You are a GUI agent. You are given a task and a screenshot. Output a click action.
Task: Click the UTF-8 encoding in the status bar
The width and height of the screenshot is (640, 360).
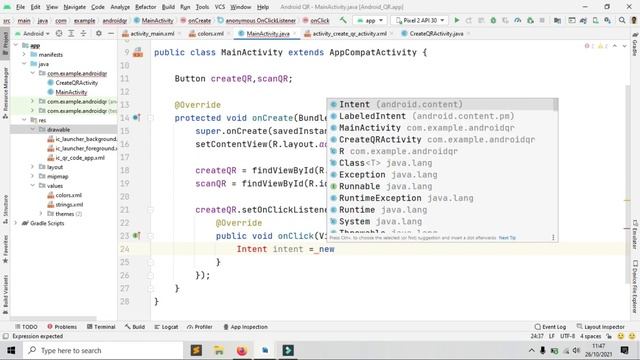click(567, 336)
